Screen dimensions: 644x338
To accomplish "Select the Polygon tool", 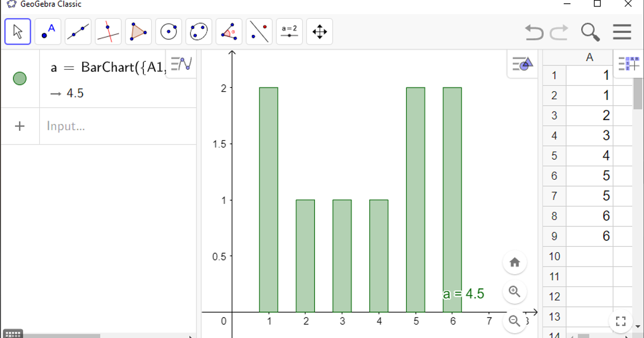I will (138, 31).
